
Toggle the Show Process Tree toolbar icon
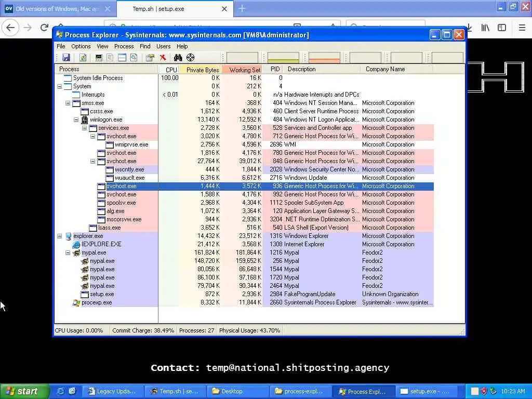point(110,58)
